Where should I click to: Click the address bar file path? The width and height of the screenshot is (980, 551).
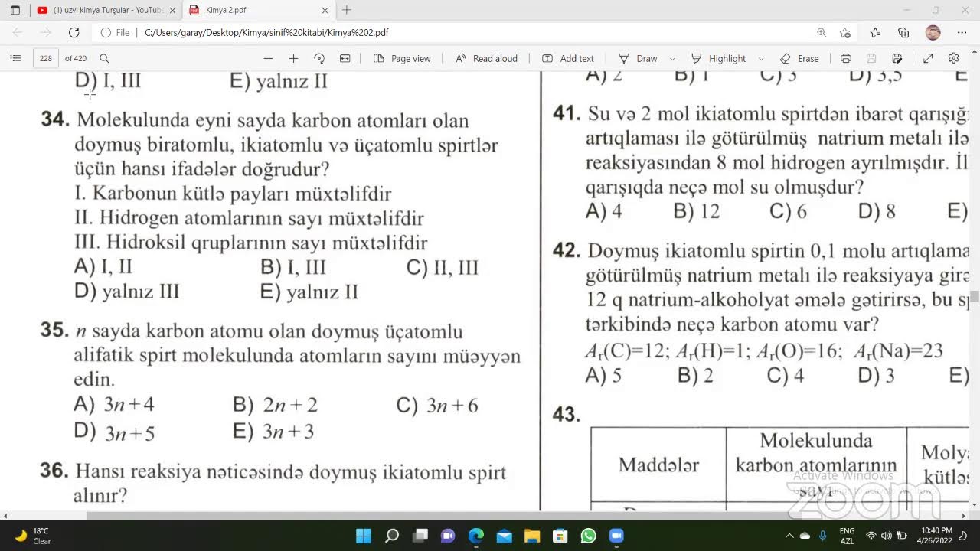tap(266, 33)
